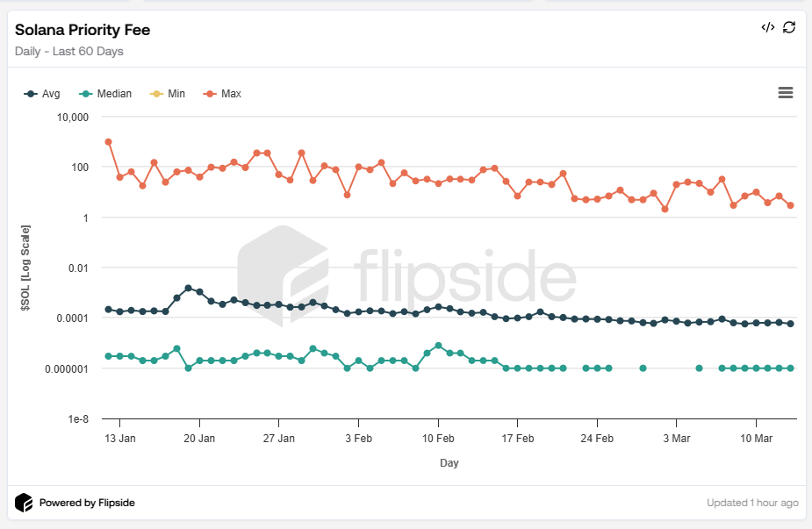Click the Avg series peak data point
The image size is (812, 529).
coord(188,288)
